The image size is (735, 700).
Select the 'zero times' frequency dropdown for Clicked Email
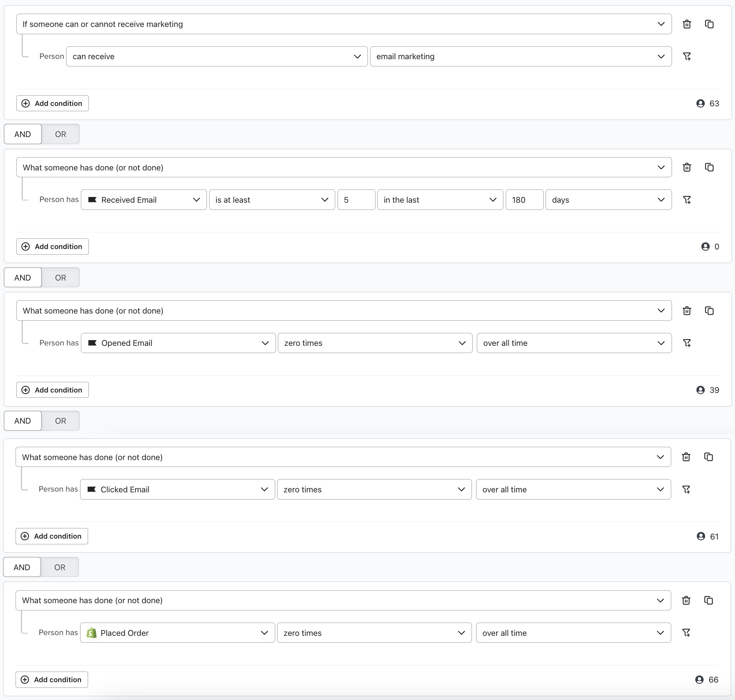[374, 489]
